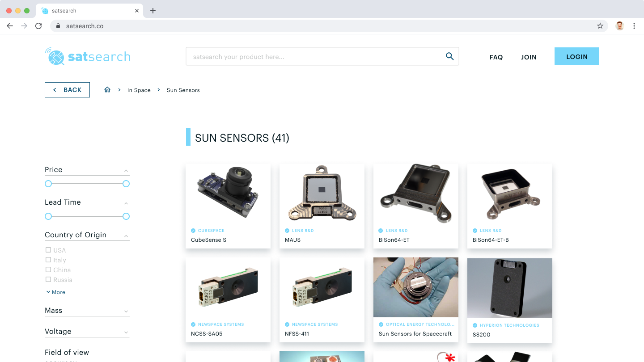The image size is (644, 362).
Task: Click the Price slider minimum handle
Action: point(48,184)
